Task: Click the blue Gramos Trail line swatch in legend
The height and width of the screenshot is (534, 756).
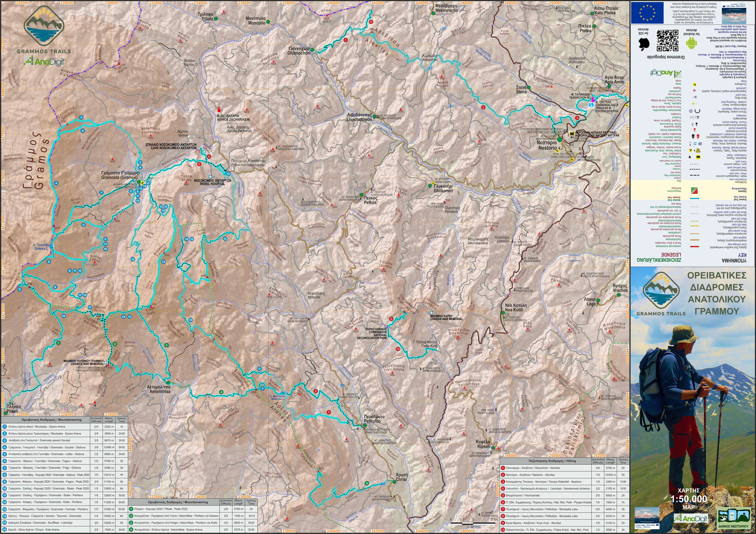Action: (694, 198)
